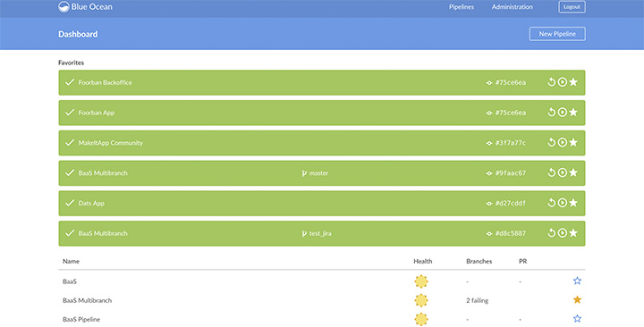Favorite the BaaS Pipeline row with star
The width and height of the screenshot is (644, 327).
tap(577, 318)
